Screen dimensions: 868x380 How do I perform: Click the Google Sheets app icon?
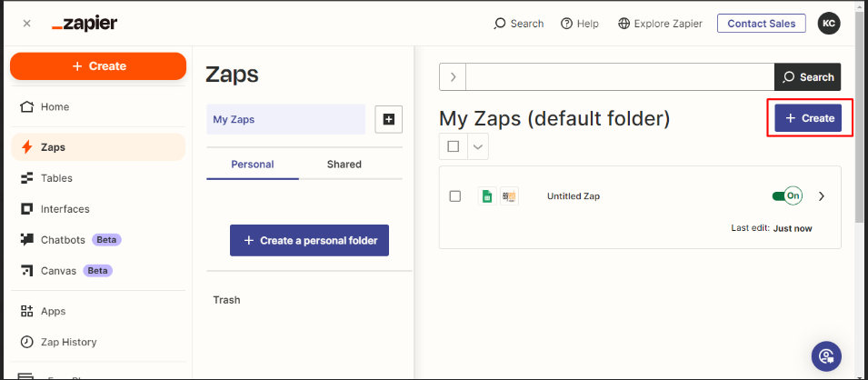487,195
